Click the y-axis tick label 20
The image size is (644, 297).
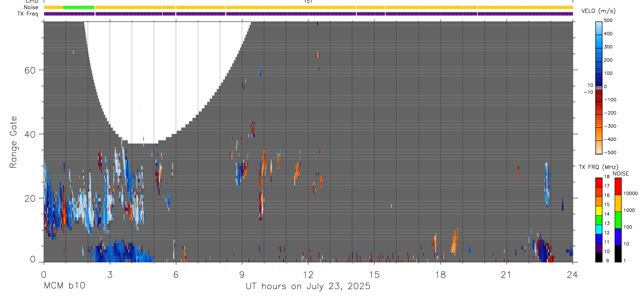click(31, 198)
